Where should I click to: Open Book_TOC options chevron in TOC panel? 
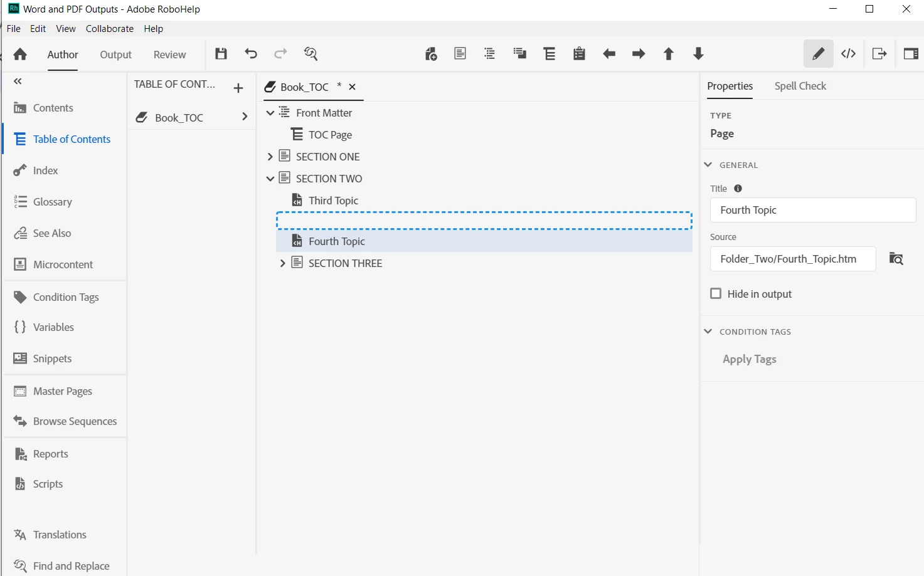pyautogui.click(x=245, y=117)
